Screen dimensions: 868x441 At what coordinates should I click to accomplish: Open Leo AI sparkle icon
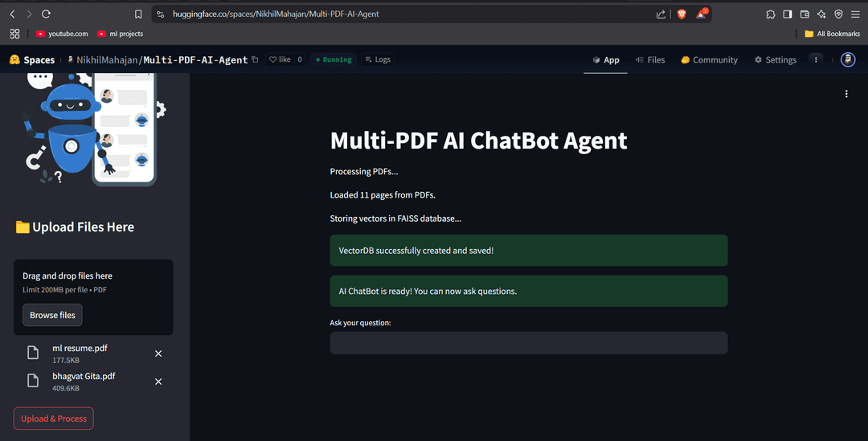click(821, 14)
